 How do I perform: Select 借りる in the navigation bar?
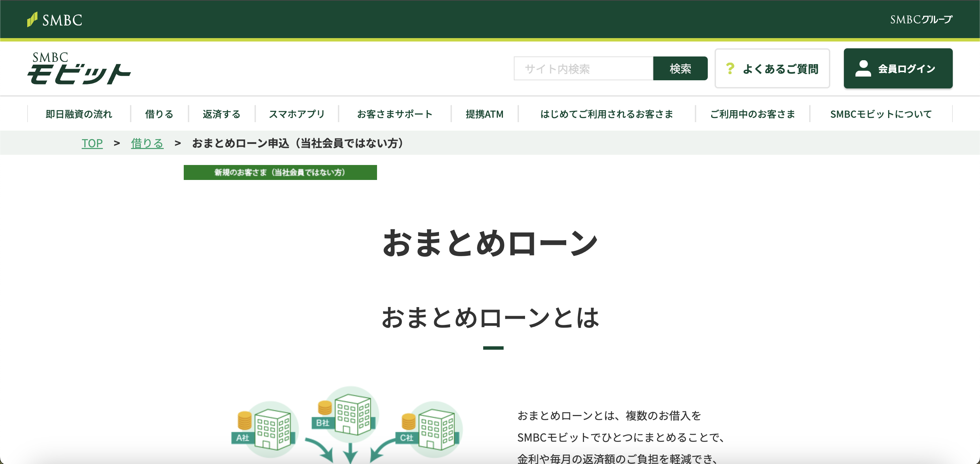click(159, 114)
